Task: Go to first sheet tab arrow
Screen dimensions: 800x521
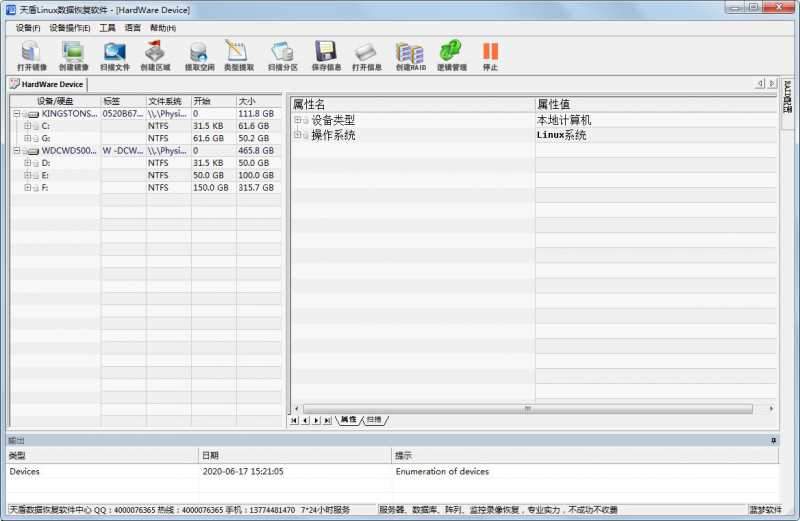Action: (294, 420)
